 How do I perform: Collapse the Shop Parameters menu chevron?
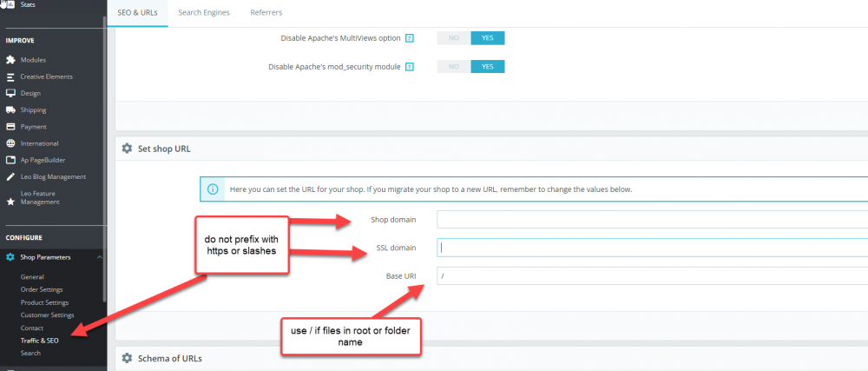coord(99,257)
